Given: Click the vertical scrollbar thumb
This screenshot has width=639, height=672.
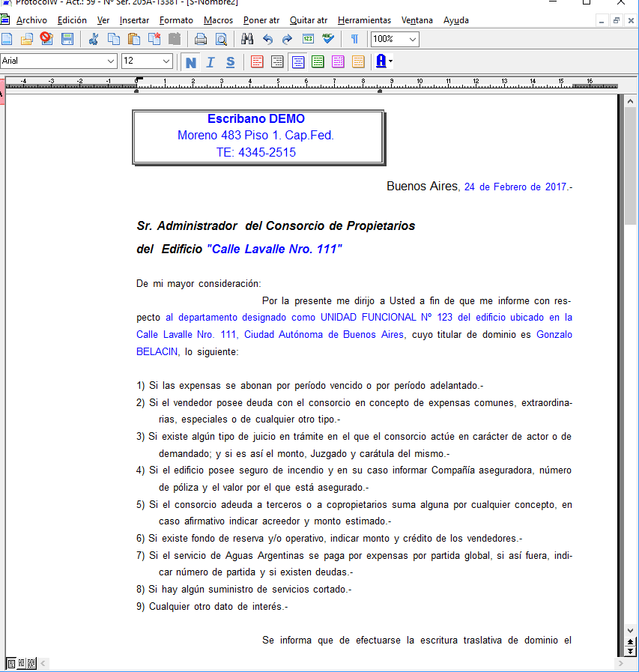Looking at the screenshot, I should (x=630, y=166).
